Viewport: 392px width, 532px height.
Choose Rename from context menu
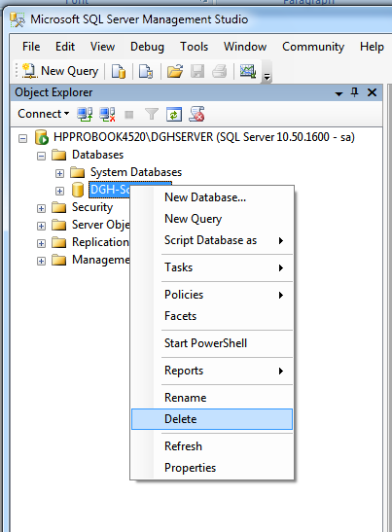tap(212, 398)
